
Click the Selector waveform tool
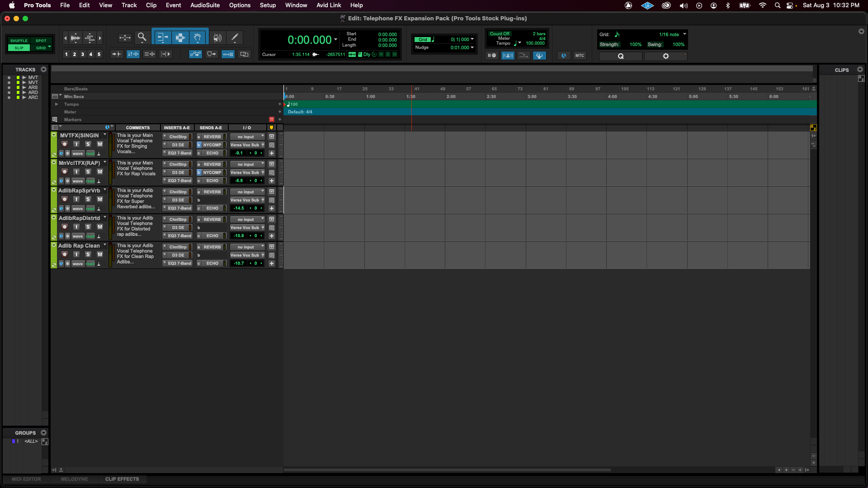tap(180, 38)
